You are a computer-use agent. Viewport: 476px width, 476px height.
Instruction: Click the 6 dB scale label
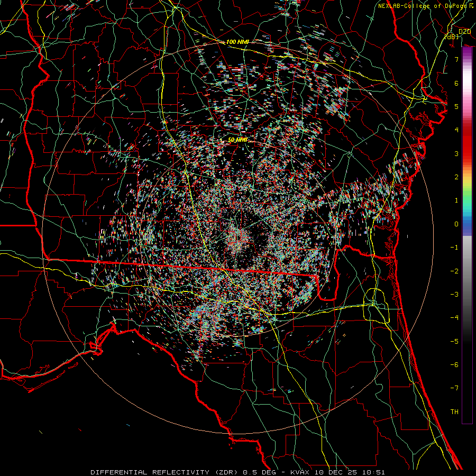point(456,83)
